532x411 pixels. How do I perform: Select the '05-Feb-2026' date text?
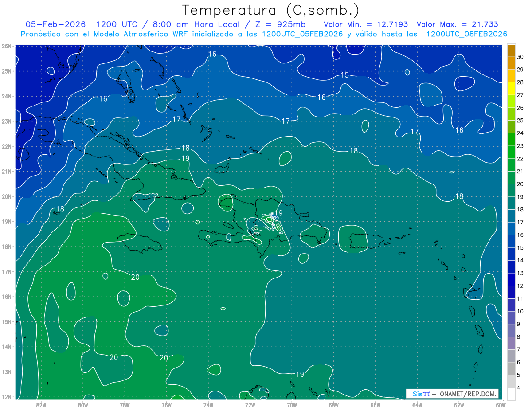[x=56, y=24]
